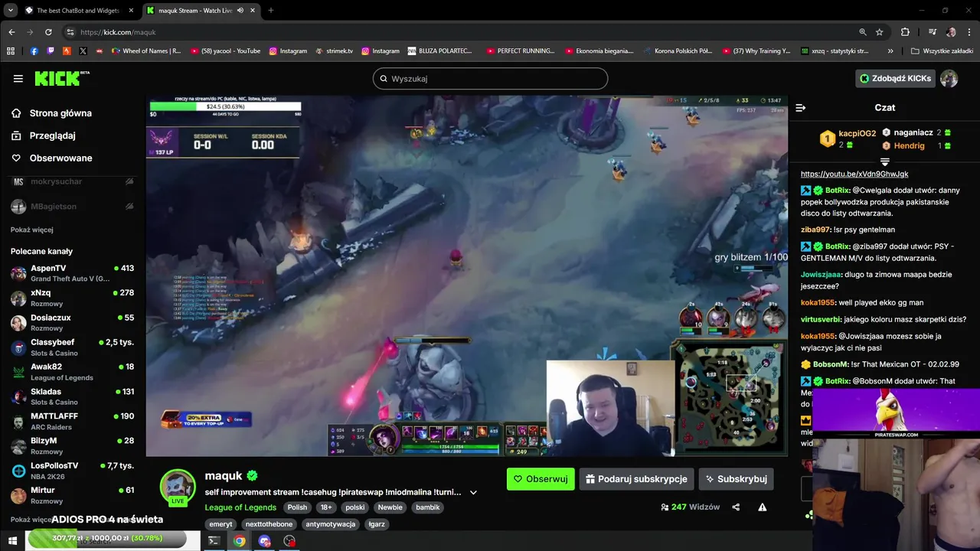
Task: Open Skladas recommended channel
Action: click(x=73, y=396)
